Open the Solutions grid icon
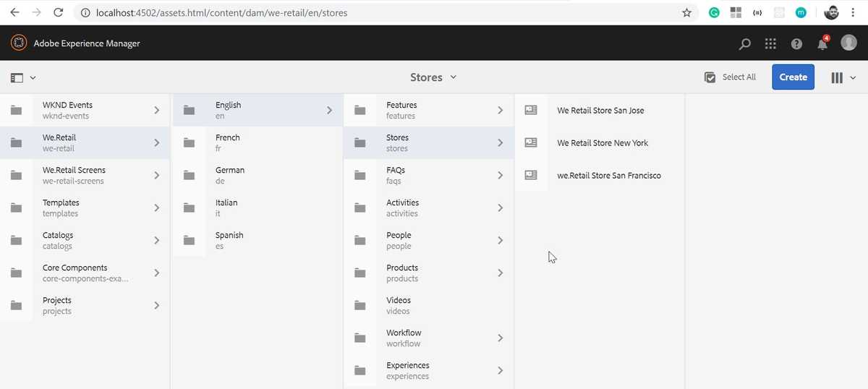The image size is (868, 389). [770, 44]
